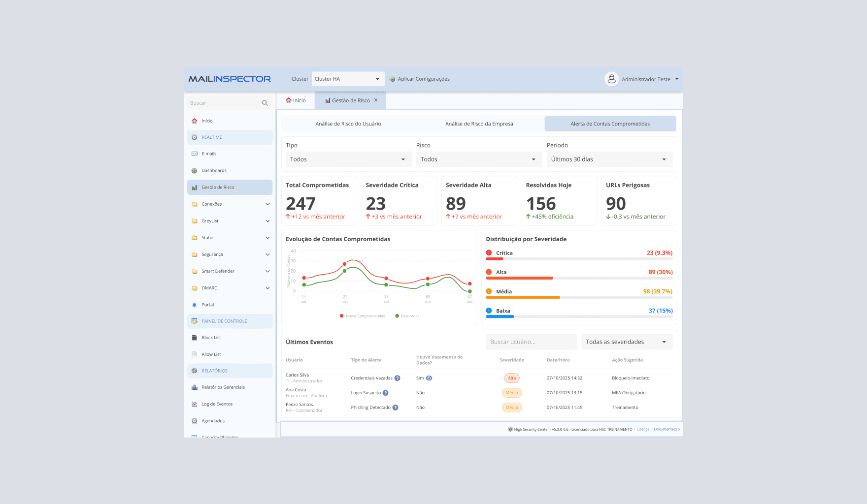
Task: Click the Relatórios section icon
Action: (x=195, y=371)
